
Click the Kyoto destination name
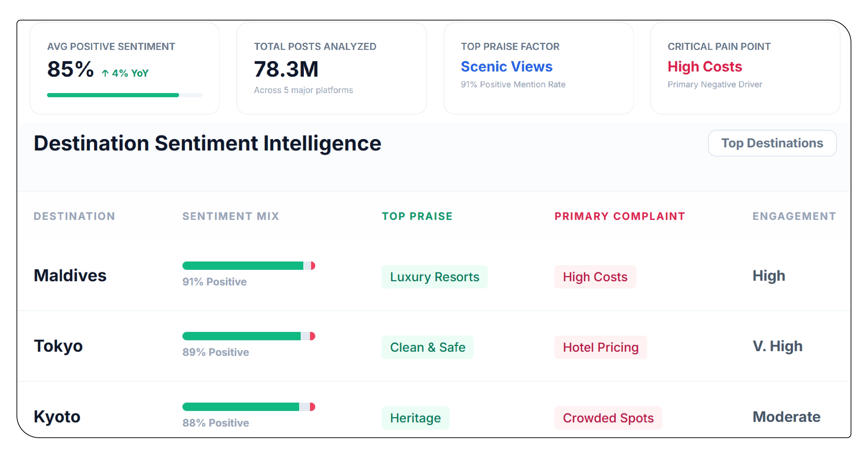tap(57, 417)
